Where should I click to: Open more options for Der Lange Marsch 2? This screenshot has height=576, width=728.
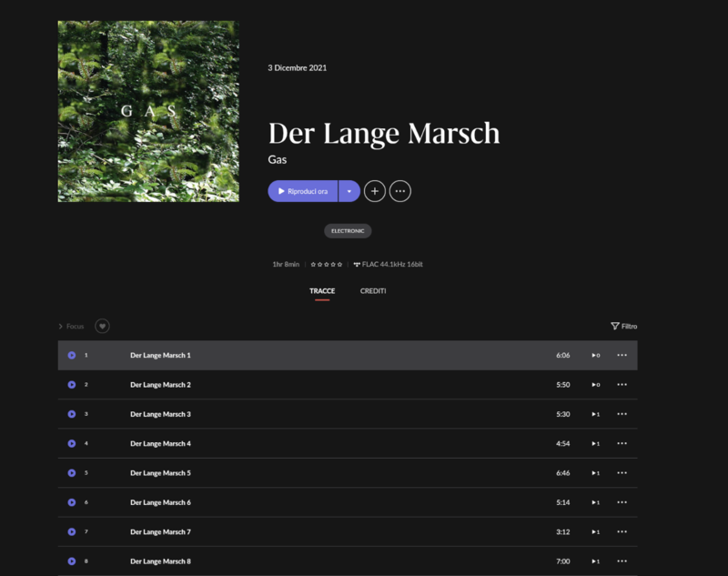point(622,385)
